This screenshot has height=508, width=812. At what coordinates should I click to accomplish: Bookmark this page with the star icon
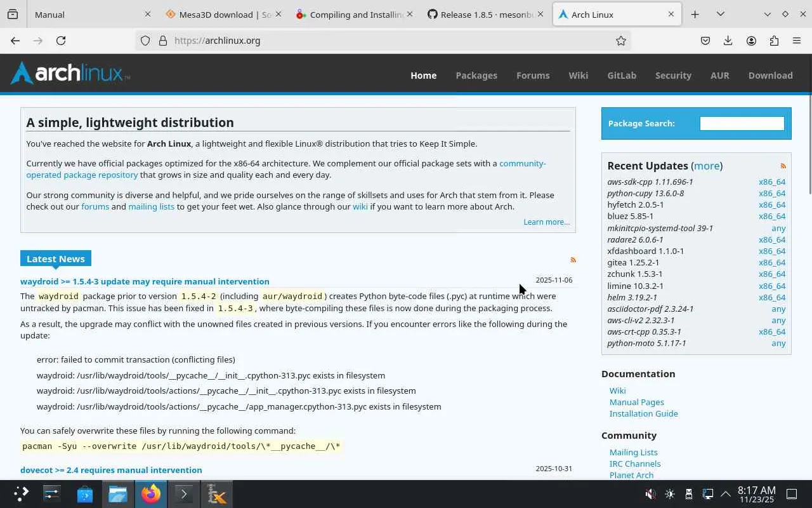621,41
